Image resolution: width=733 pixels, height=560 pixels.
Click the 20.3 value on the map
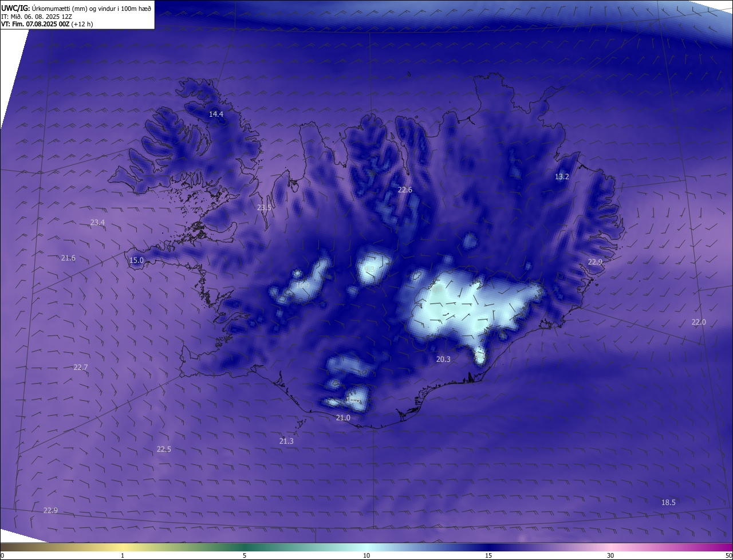point(443,359)
